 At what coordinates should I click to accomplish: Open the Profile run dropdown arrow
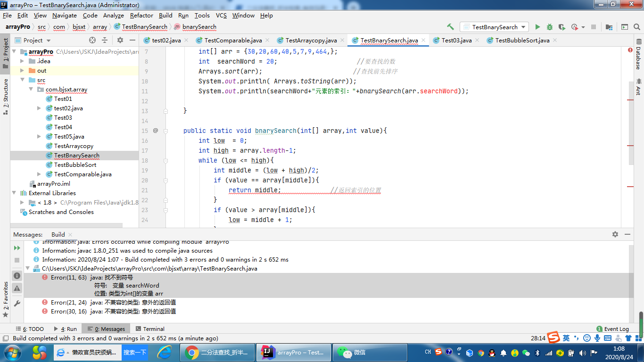(x=583, y=27)
